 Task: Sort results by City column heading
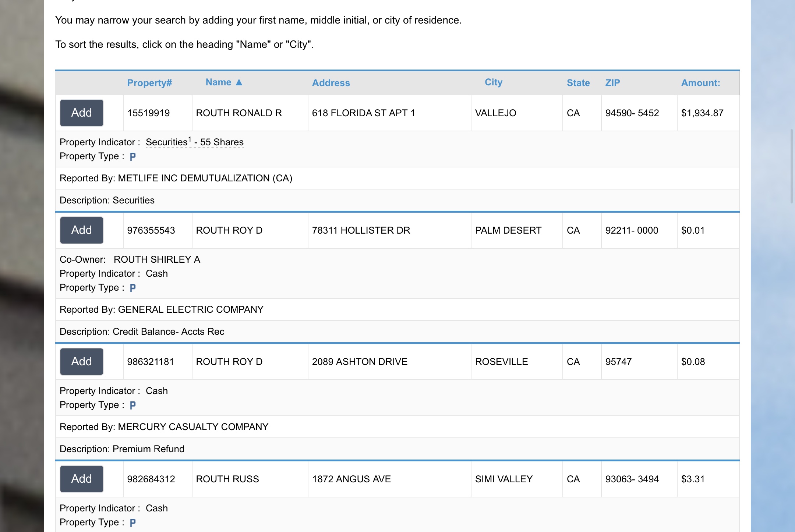click(493, 82)
